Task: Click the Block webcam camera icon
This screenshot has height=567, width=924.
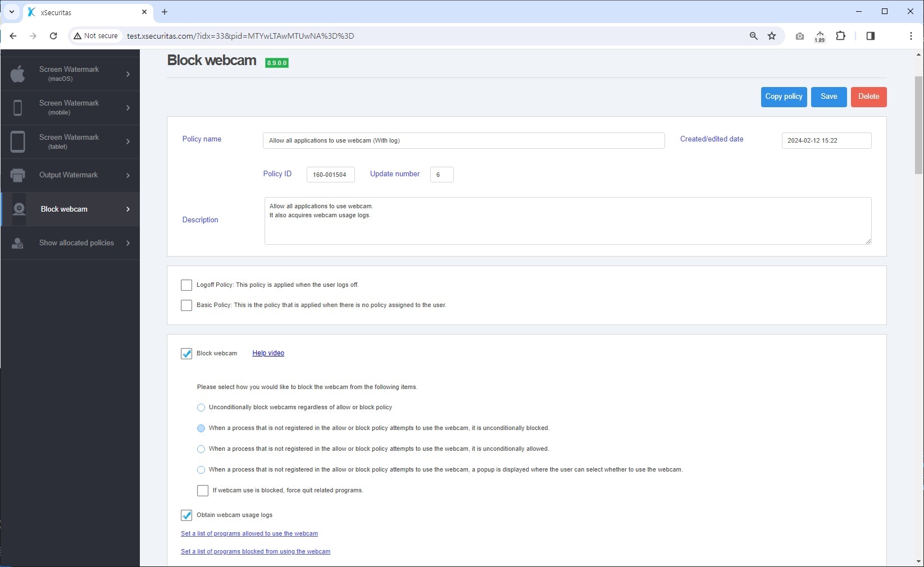Action: point(19,209)
